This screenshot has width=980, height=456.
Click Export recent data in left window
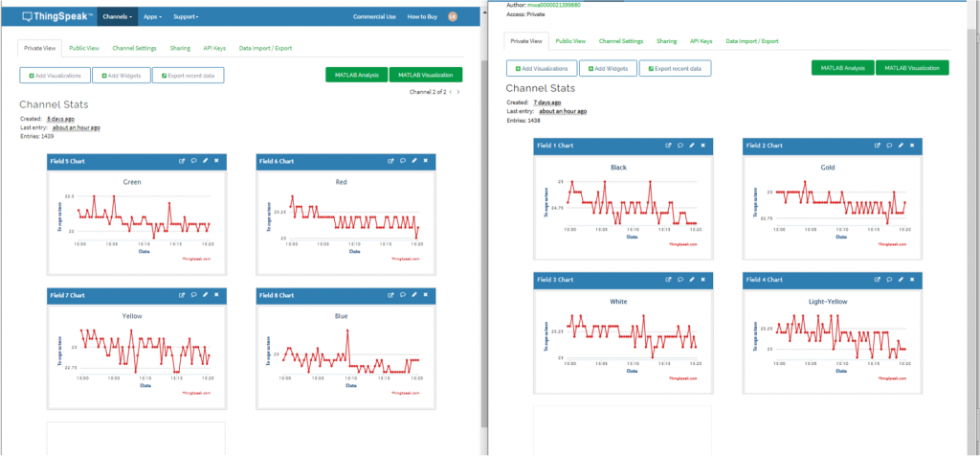(x=189, y=75)
